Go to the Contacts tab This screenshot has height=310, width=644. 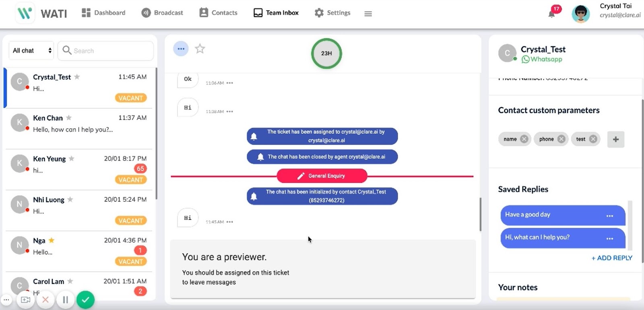pyautogui.click(x=219, y=13)
